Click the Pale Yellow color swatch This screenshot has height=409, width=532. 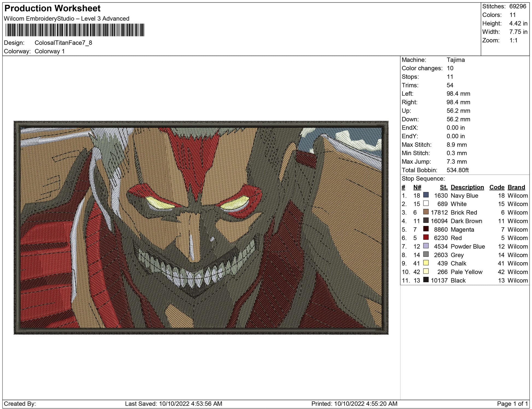426,271
